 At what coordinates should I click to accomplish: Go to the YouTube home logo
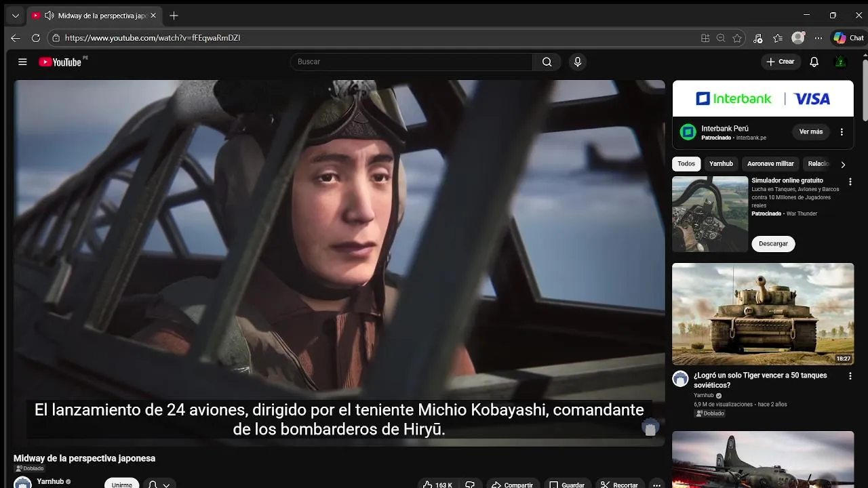pyautogui.click(x=60, y=62)
